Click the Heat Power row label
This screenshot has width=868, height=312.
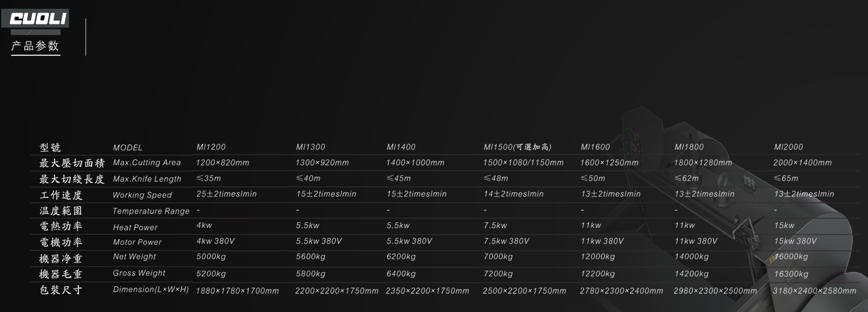tap(135, 227)
